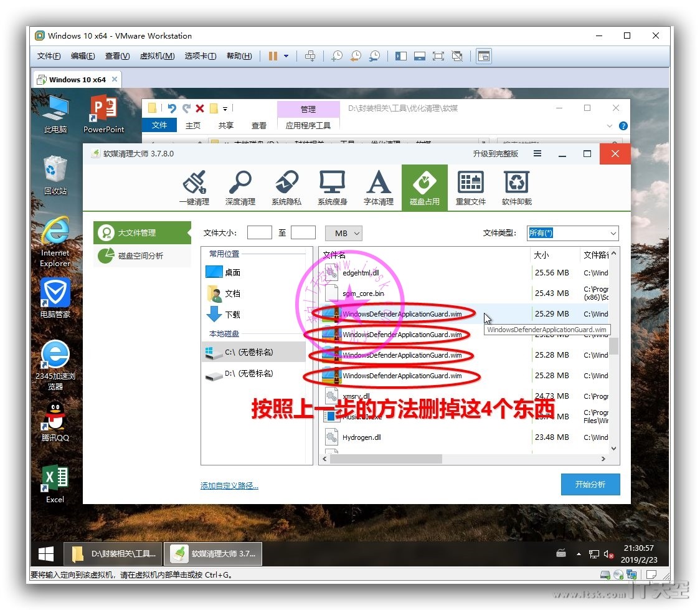Open the Explorer 文件 ribbon tab
Viewport: 700px width, 610px height.
tap(159, 125)
